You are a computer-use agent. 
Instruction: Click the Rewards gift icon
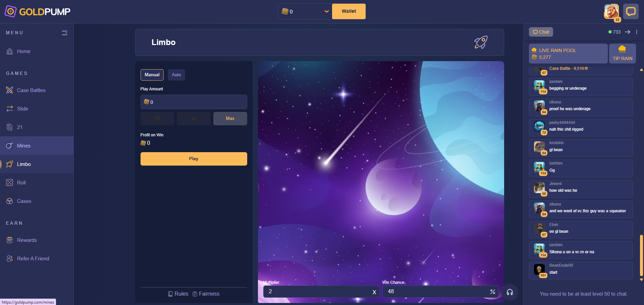10,240
